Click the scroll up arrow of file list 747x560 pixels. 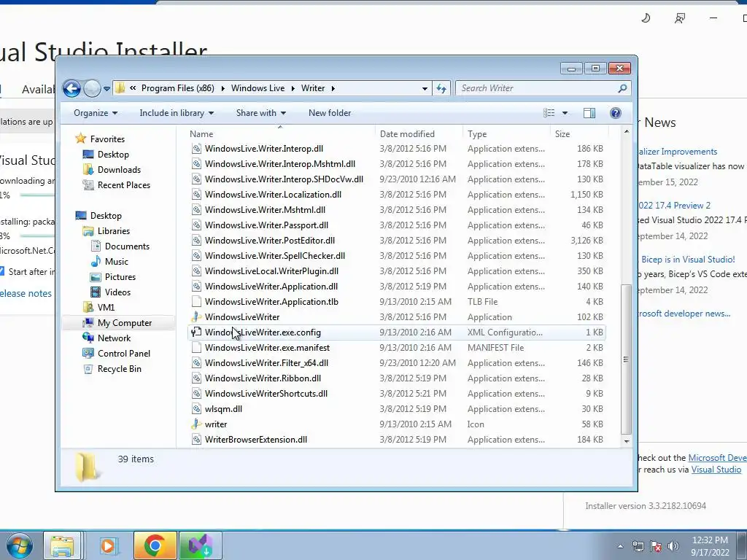tap(626, 131)
